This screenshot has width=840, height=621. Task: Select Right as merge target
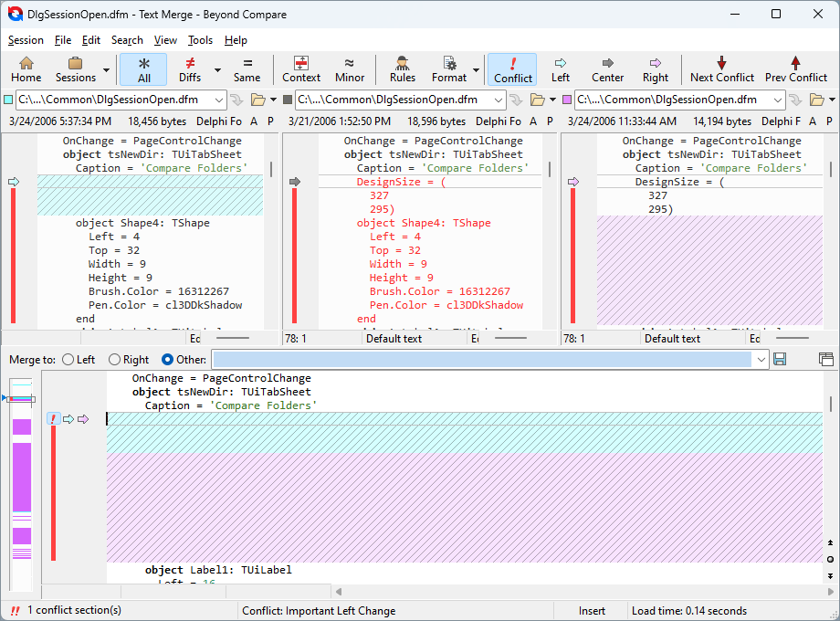coord(115,360)
